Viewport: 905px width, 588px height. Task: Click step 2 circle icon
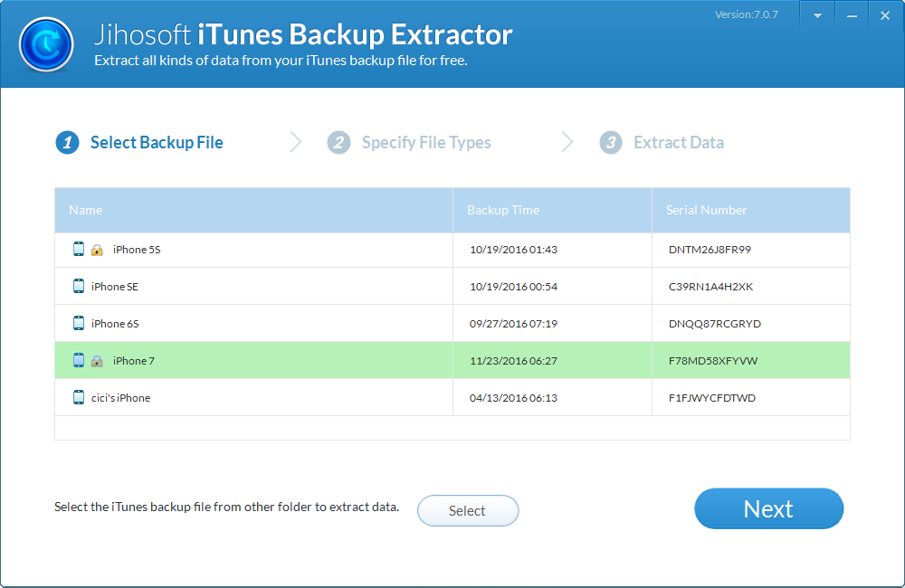click(x=338, y=143)
